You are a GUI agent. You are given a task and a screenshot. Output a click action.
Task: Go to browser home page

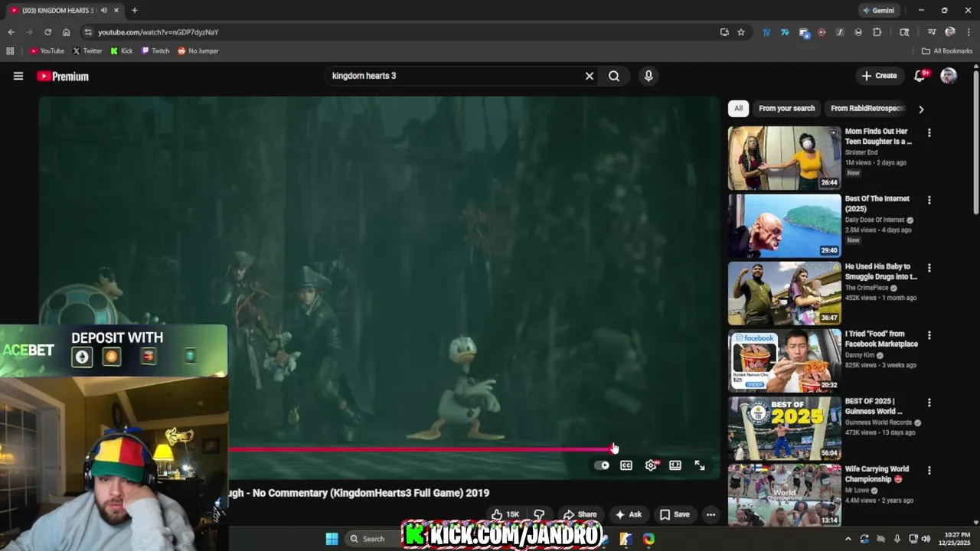(66, 32)
